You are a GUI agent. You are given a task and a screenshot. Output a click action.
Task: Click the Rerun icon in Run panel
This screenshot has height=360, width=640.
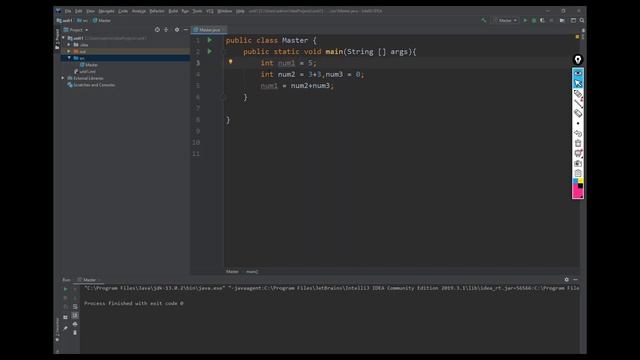(65, 289)
